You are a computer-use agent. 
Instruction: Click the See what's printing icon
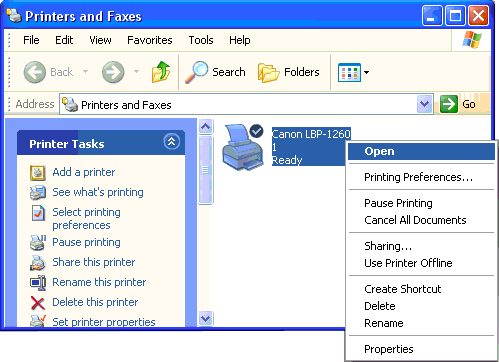[38, 193]
